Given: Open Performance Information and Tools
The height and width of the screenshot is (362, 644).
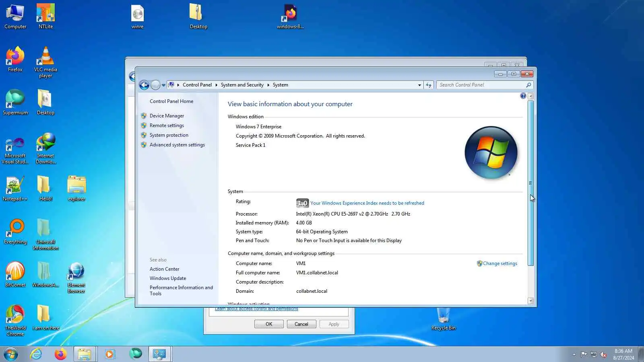Looking at the screenshot, I should tap(181, 290).
